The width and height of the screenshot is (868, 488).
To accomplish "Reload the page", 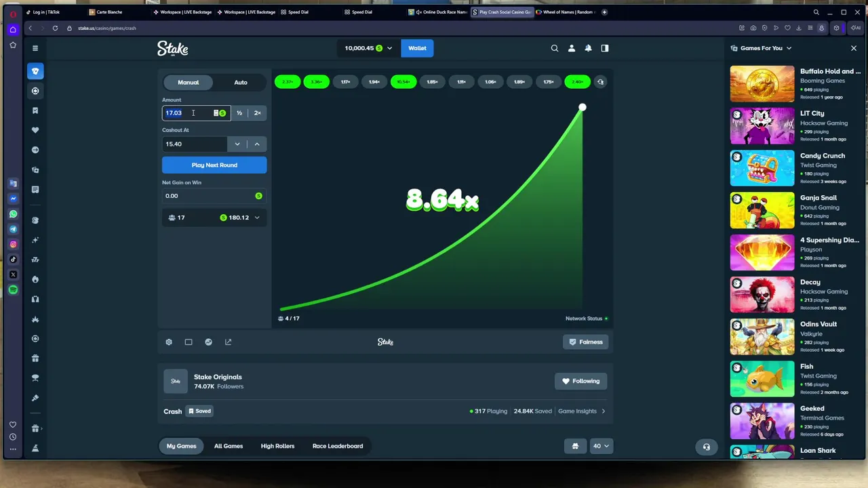I will pyautogui.click(x=55, y=28).
